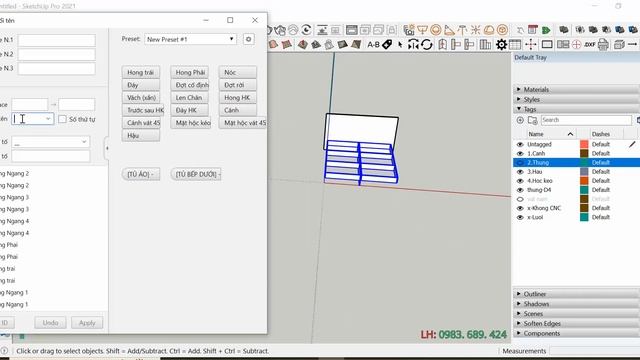Click the red crosshair axes toolbar icon
Image resolution: width=640 pixels, height=360 pixels.
coord(531,44)
